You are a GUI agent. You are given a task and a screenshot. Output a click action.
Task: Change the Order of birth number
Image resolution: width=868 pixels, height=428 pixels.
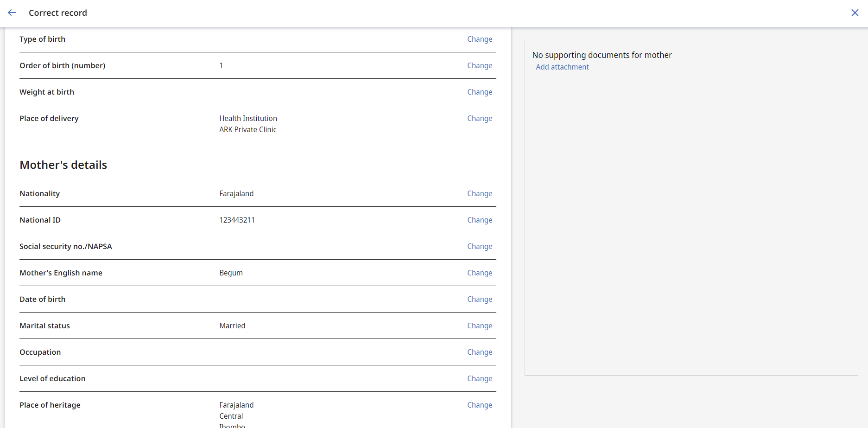click(x=479, y=65)
